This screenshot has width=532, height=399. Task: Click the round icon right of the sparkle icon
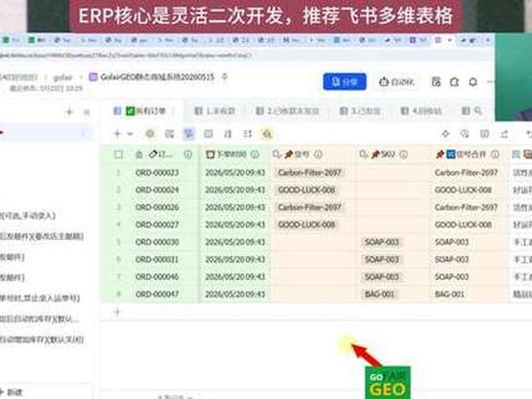(x=464, y=134)
